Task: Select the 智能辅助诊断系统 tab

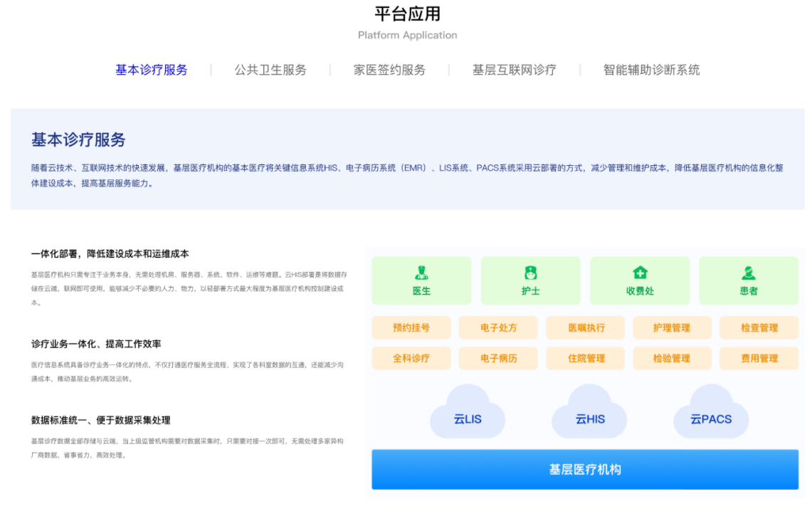Action: click(651, 70)
